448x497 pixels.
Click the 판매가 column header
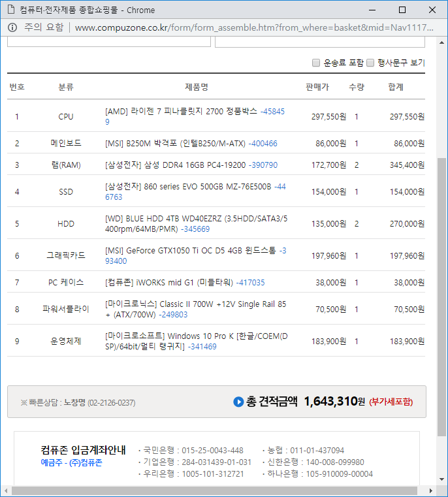point(317,87)
